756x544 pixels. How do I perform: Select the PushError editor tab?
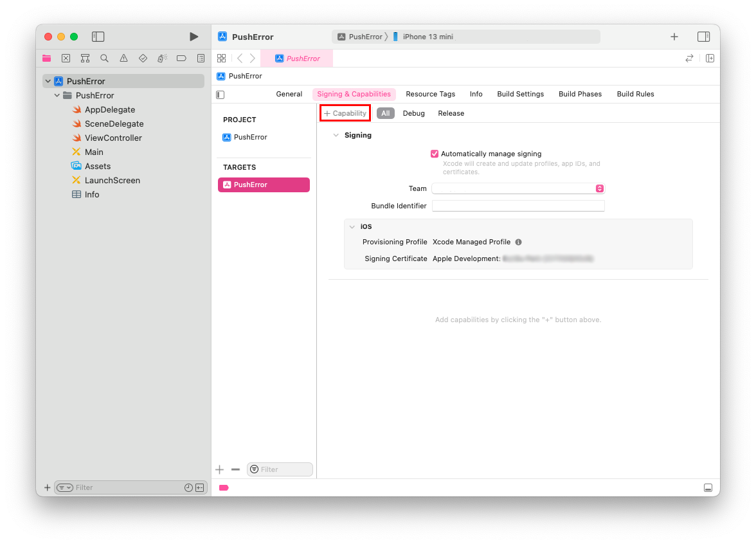coord(297,59)
